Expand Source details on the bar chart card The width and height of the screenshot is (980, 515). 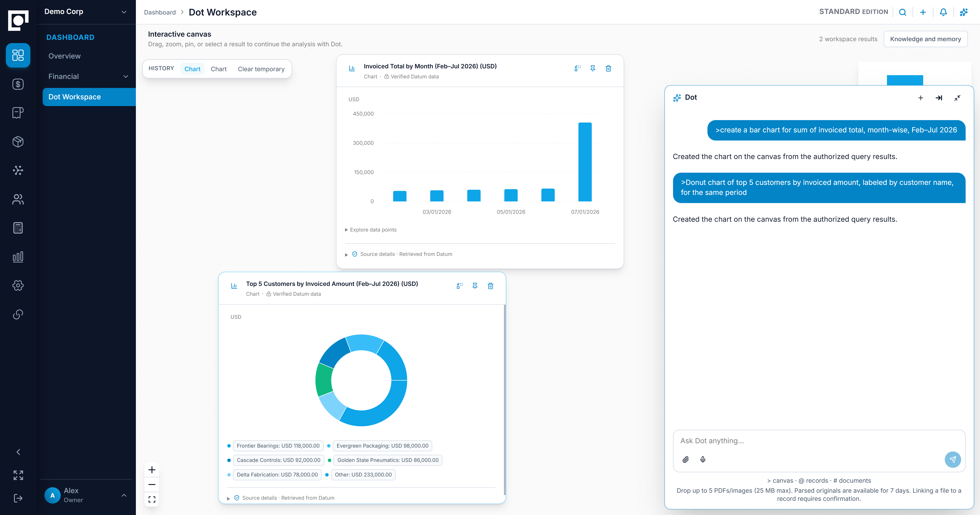coord(399,254)
